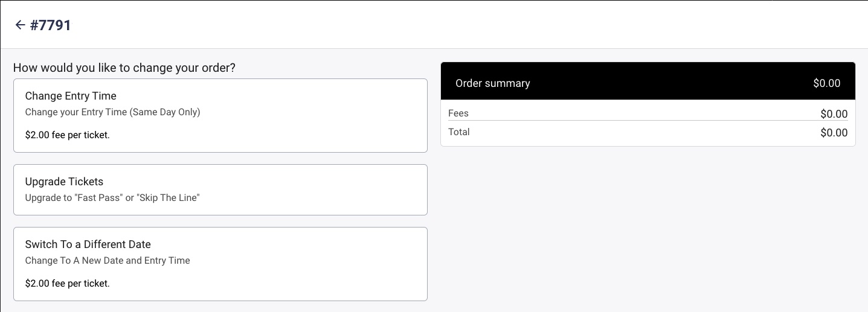This screenshot has width=868, height=312.
Task: Click the Fees label in the order summary
Action: (458, 113)
